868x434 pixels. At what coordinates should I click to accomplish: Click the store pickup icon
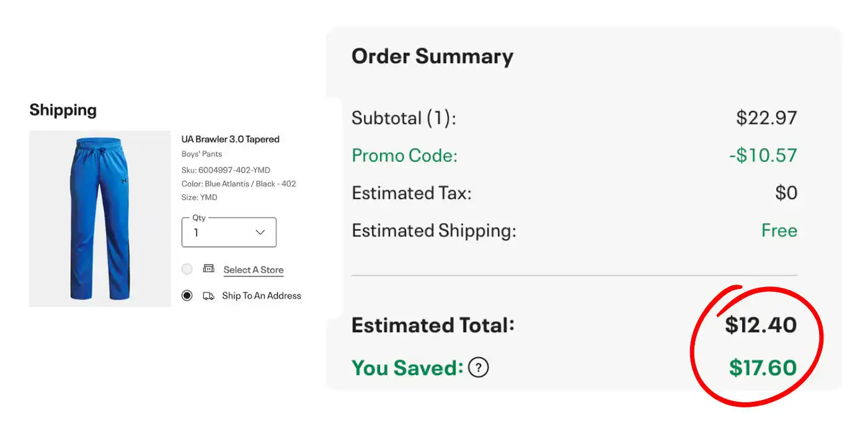pos(208,269)
